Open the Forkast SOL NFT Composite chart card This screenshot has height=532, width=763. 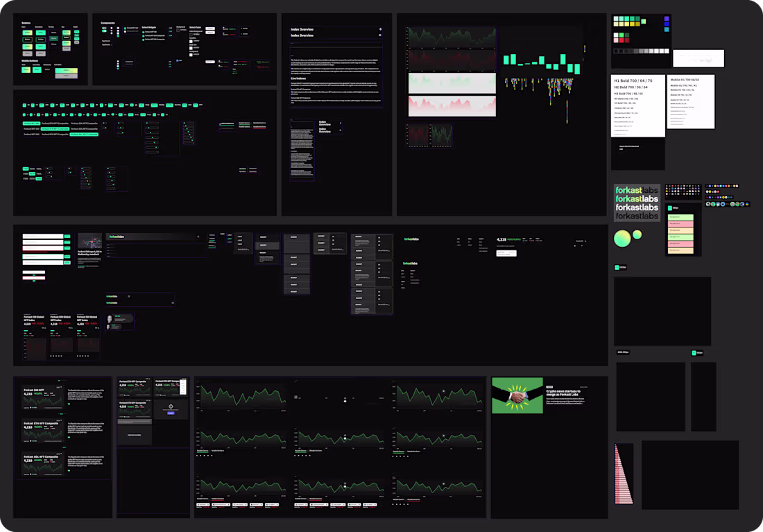[x=43, y=465]
